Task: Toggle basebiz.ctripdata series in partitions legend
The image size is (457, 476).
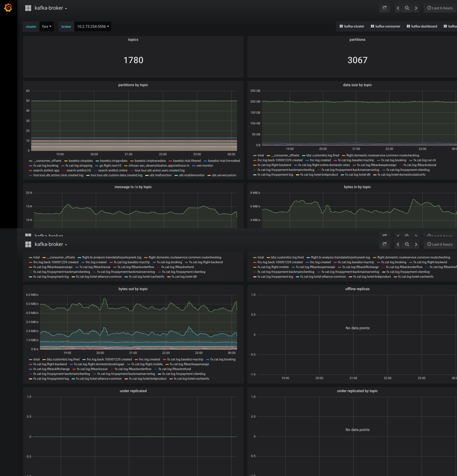Action: pos(81,161)
